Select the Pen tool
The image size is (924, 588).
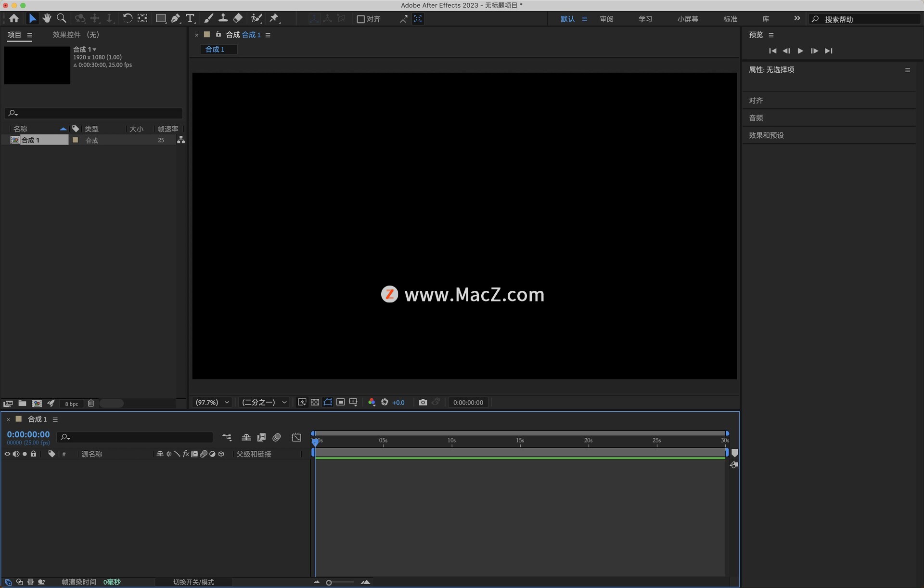click(x=175, y=18)
